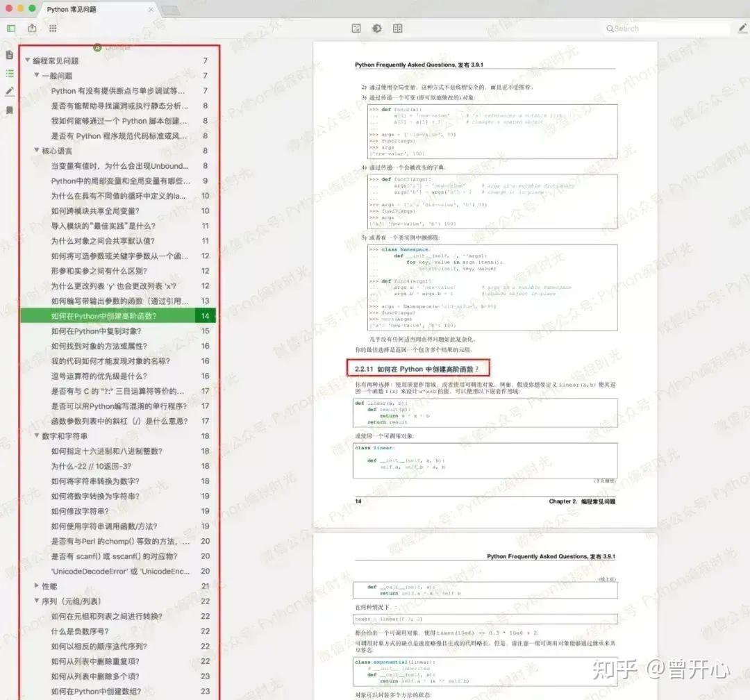
Task: Close the 'Python 常见问题' tab
Action: coord(151,9)
